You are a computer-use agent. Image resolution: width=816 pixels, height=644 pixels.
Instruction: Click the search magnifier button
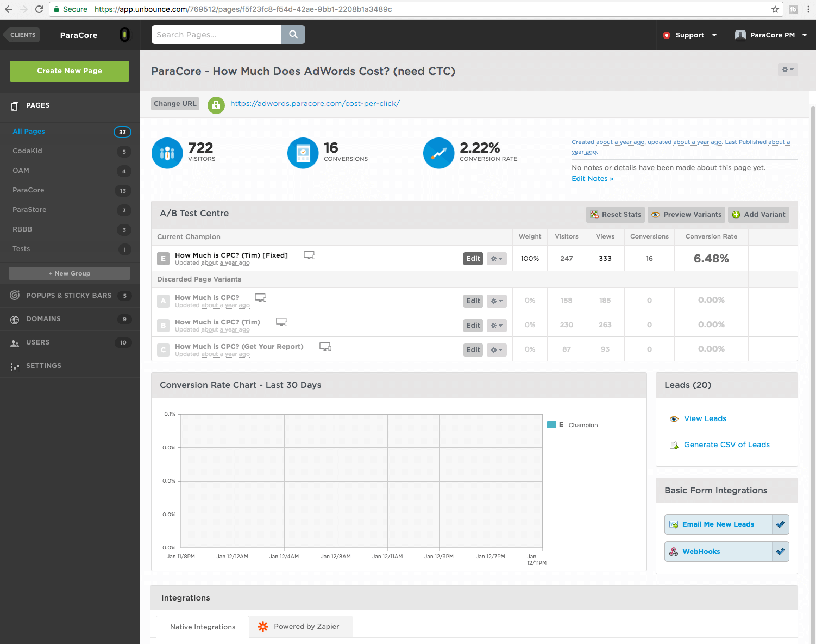tap(293, 34)
